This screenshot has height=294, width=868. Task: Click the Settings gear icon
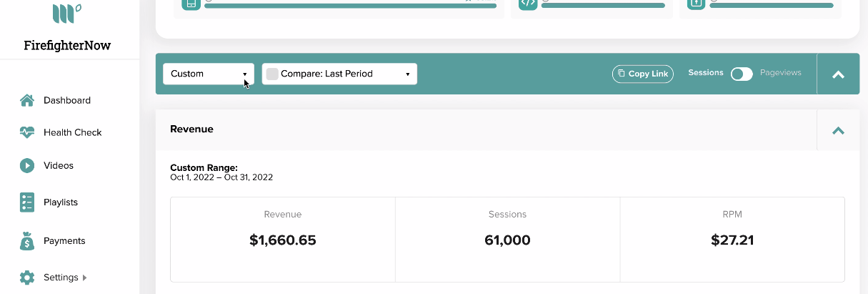(27, 278)
